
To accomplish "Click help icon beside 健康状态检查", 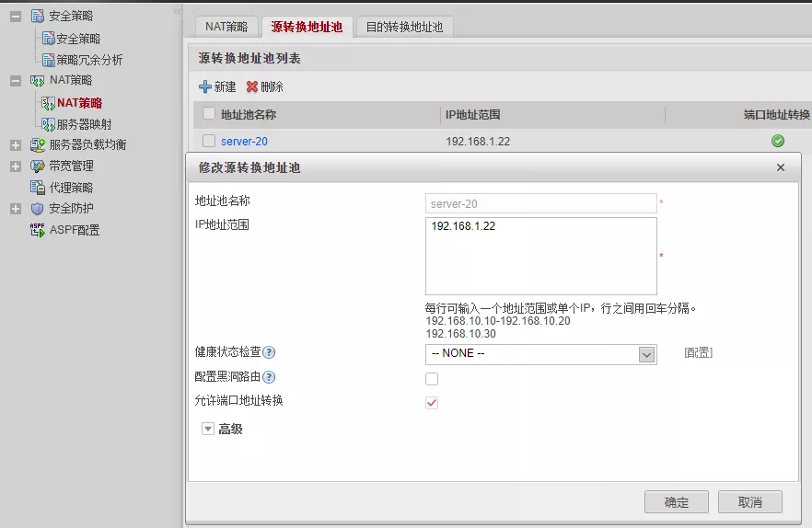I will coord(270,352).
